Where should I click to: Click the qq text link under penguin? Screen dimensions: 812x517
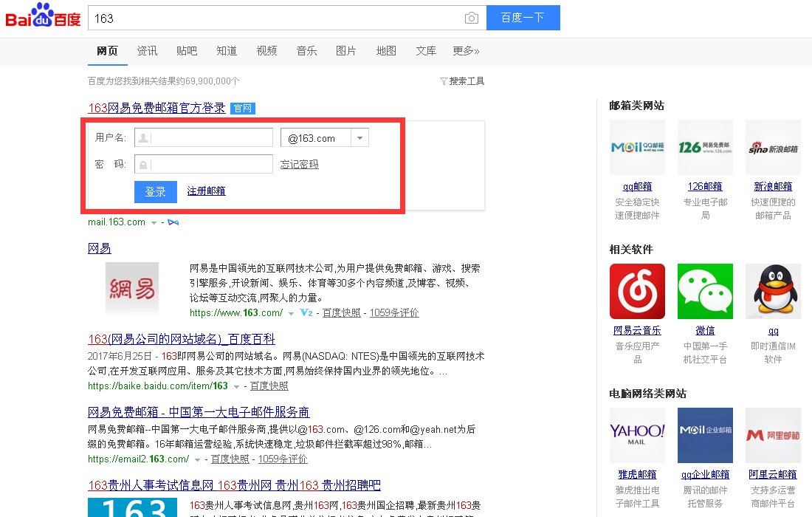point(773,331)
